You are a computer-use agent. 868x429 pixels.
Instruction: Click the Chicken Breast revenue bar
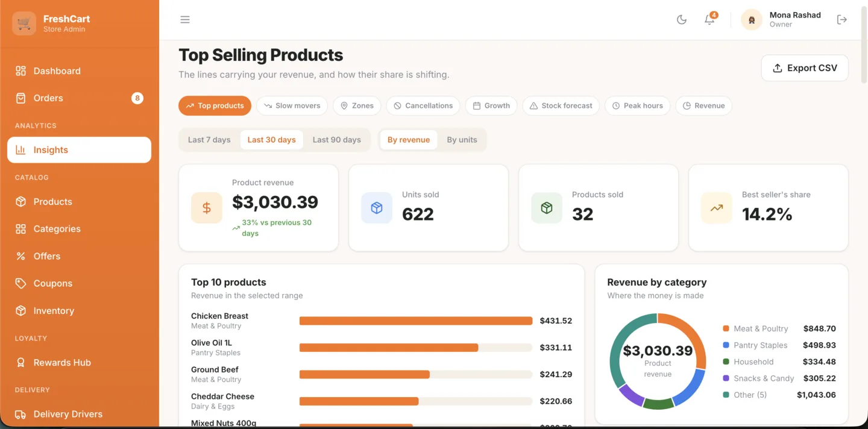click(x=416, y=321)
